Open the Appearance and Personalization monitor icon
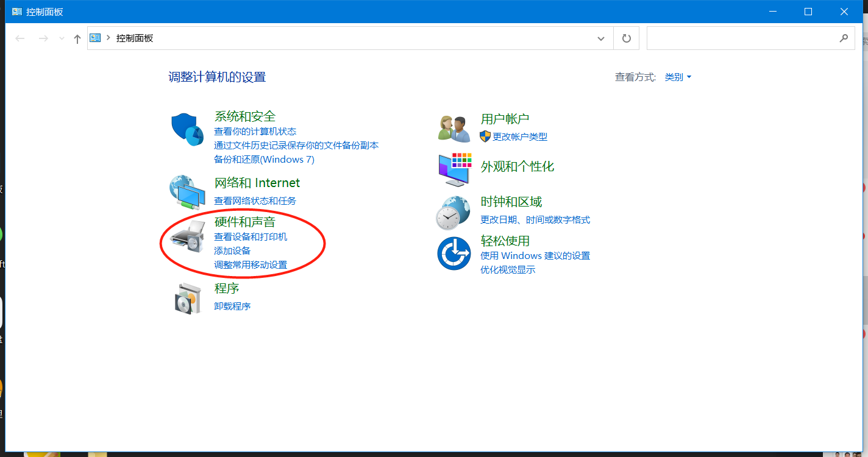The width and height of the screenshot is (868, 457). click(455, 169)
